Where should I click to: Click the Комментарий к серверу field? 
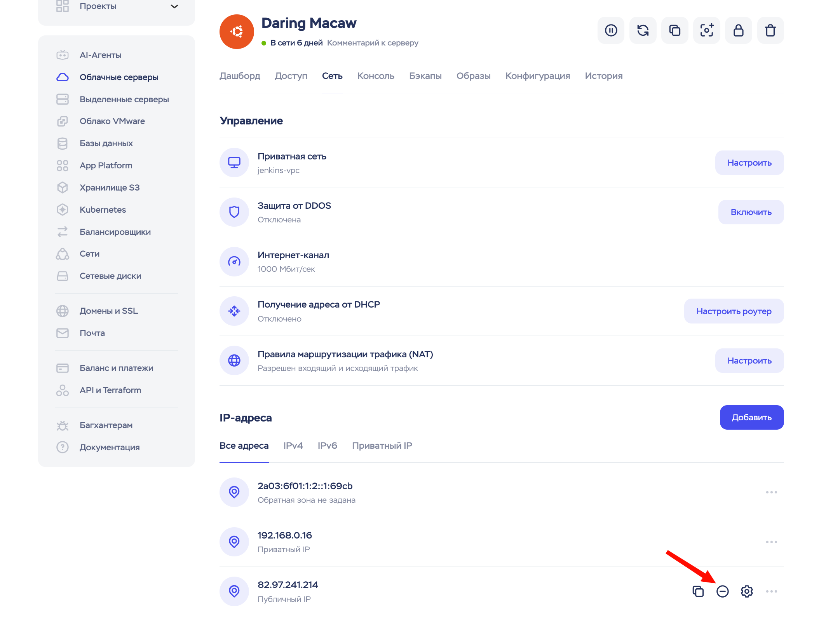pos(373,43)
